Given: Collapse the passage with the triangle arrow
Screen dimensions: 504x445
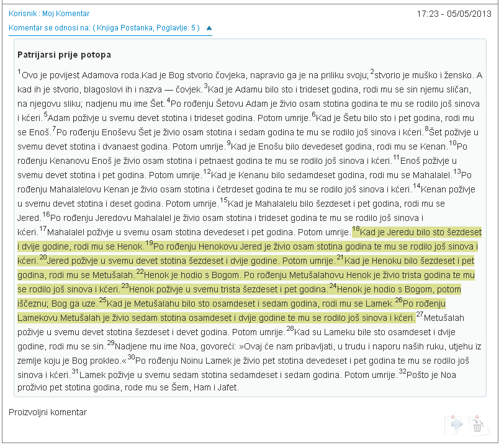Looking at the screenshot, I should (x=209, y=28).
